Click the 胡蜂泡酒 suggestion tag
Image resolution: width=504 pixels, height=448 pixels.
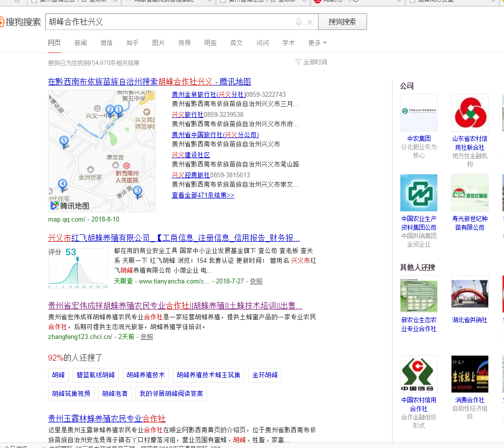114,393
